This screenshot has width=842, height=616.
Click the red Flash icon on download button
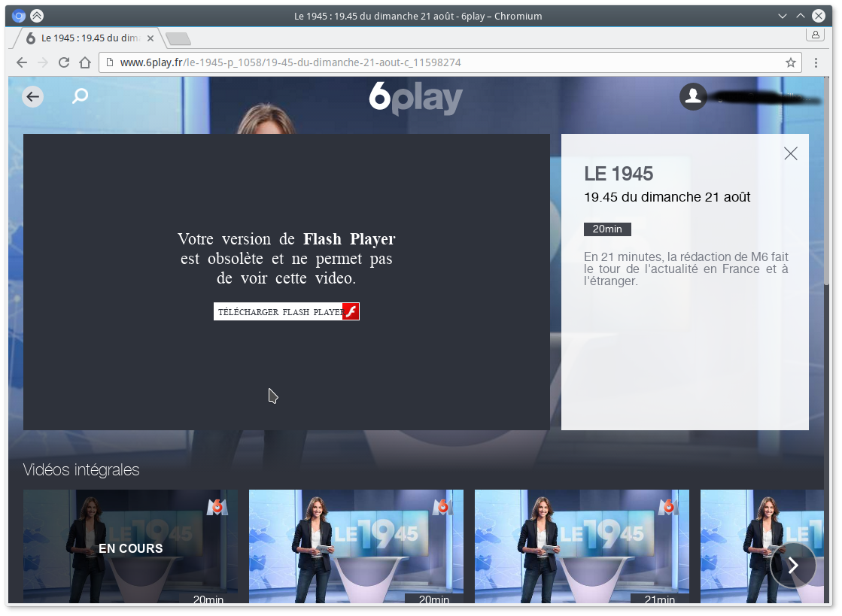click(x=351, y=311)
